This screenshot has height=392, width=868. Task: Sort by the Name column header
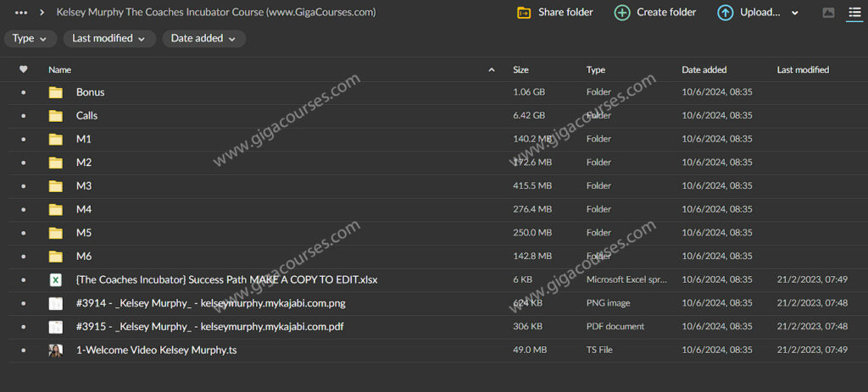tap(60, 69)
